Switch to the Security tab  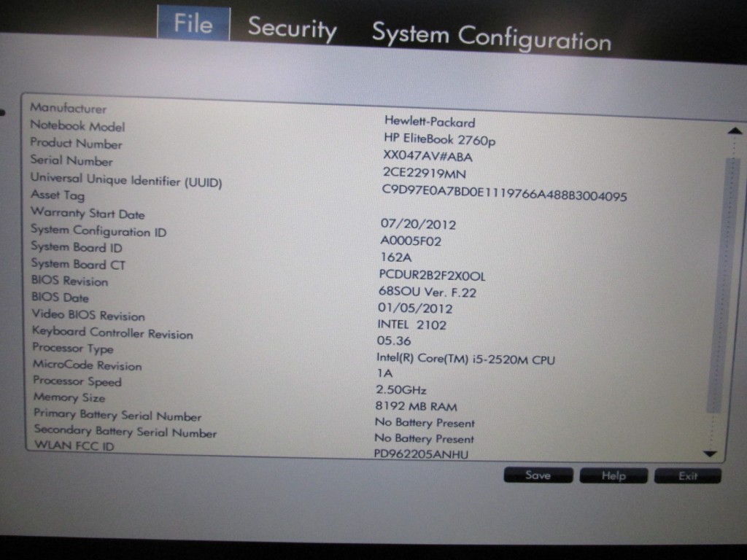(292, 28)
